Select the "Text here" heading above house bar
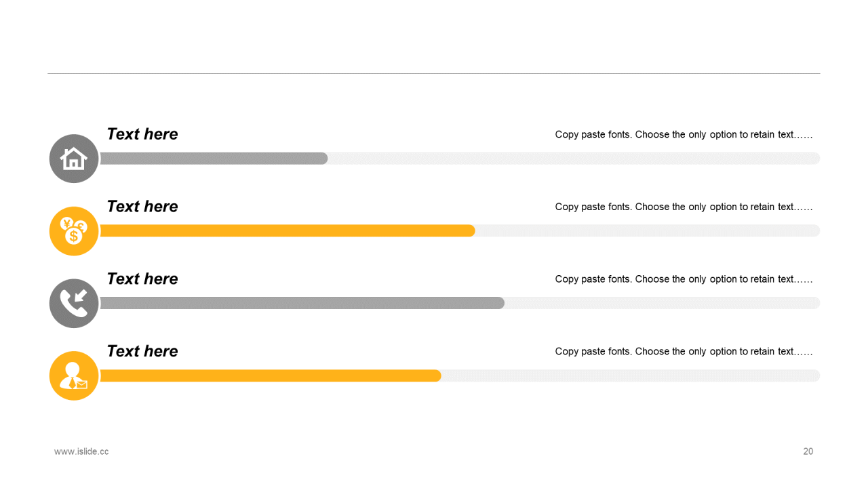Viewport: 868px width, 488px height. pos(142,134)
